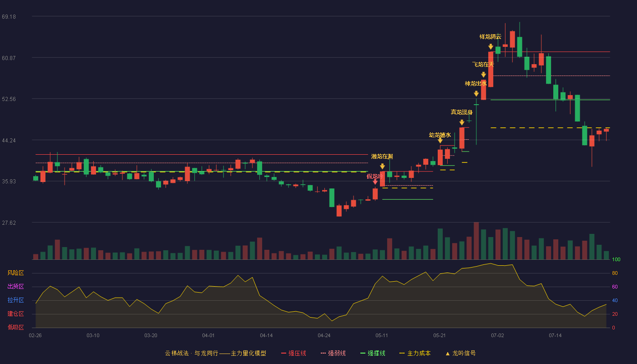Click the 建仓区 zone label

(15, 314)
